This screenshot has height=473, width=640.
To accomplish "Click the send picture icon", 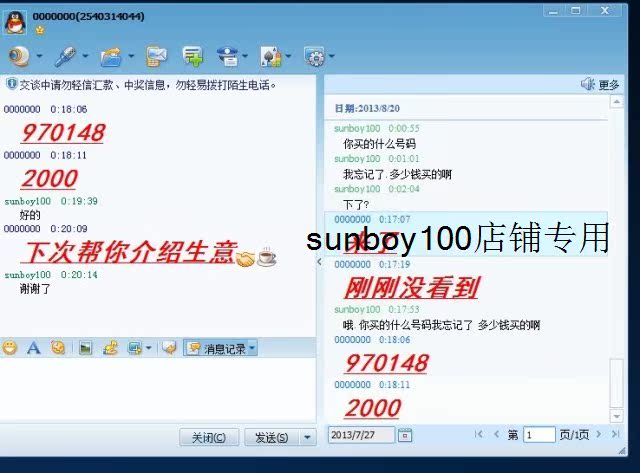I will [86, 348].
